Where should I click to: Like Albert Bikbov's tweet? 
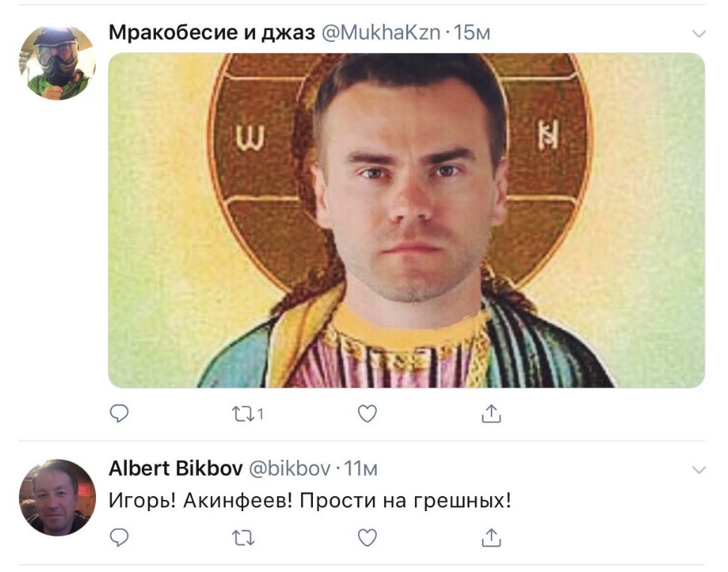click(367, 537)
